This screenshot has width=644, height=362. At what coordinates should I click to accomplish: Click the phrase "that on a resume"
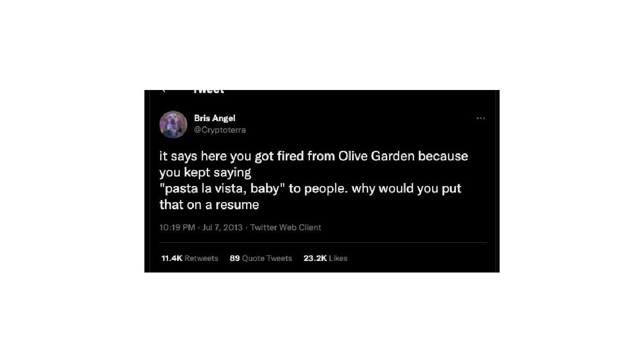point(209,205)
